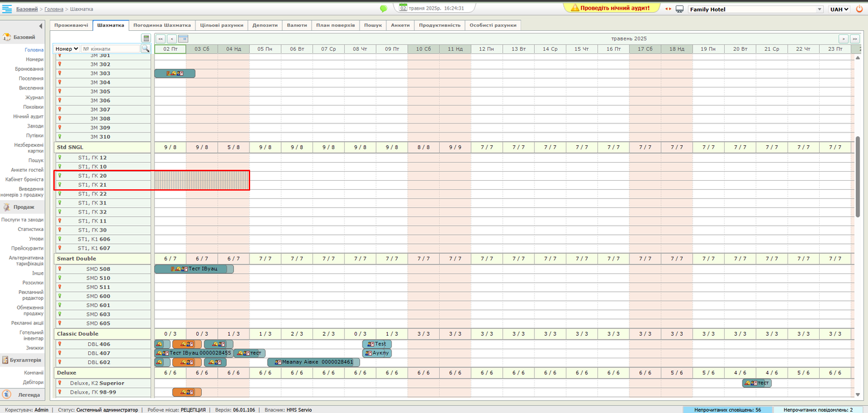Click the orange power logout icon
Image resolution: width=868 pixels, height=413 pixels.
(x=860, y=10)
